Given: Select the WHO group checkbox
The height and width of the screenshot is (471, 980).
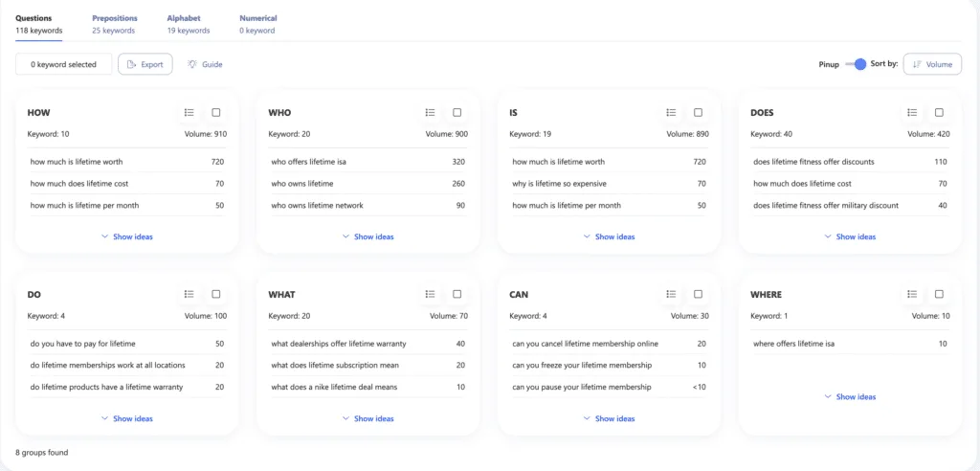Looking at the screenshot, I should click(457, 113).
